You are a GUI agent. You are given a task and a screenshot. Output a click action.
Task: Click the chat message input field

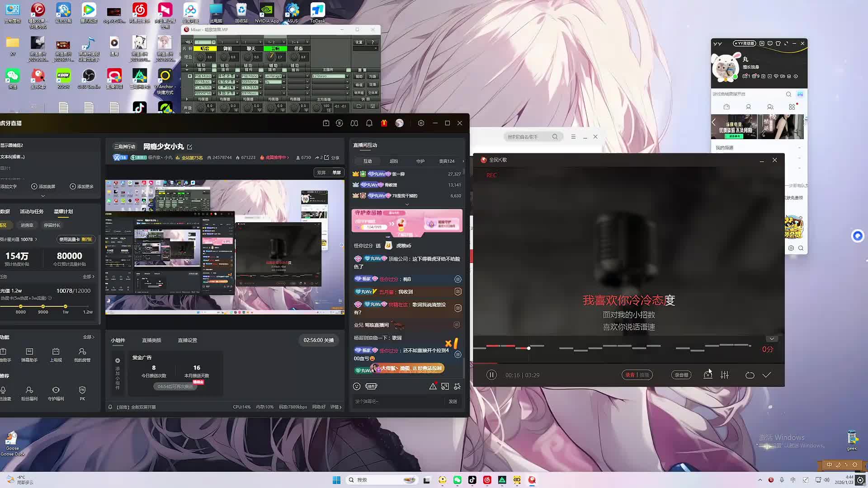pos(398,401)
